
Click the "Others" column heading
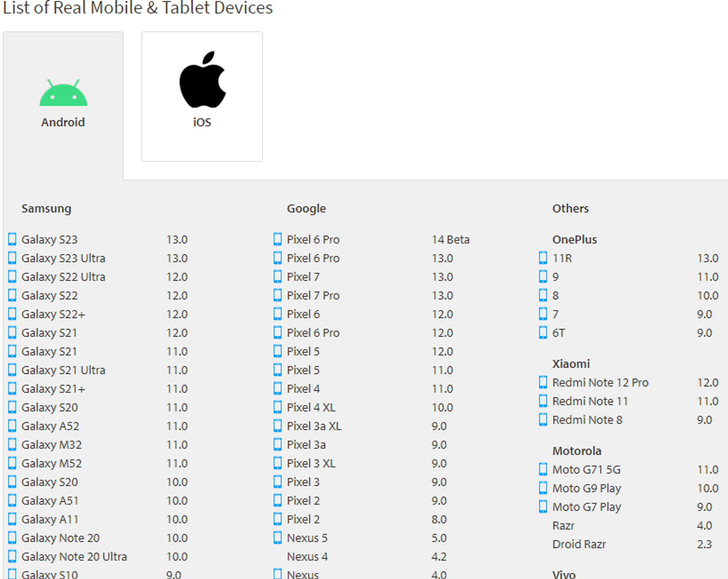click(570, 208)
